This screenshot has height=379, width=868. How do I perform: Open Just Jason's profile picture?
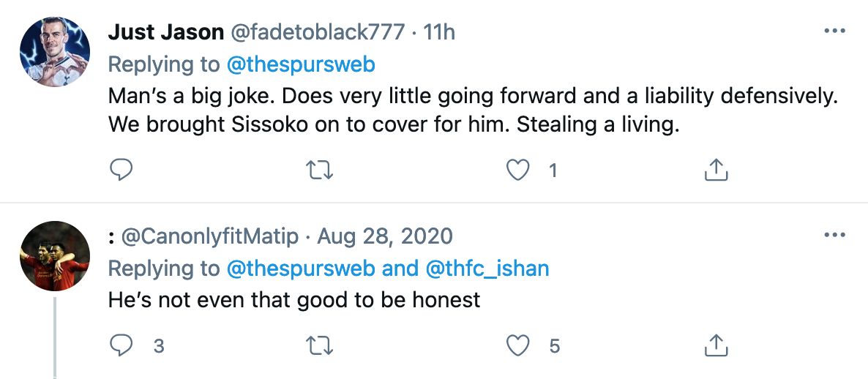(x=55, y=52)
